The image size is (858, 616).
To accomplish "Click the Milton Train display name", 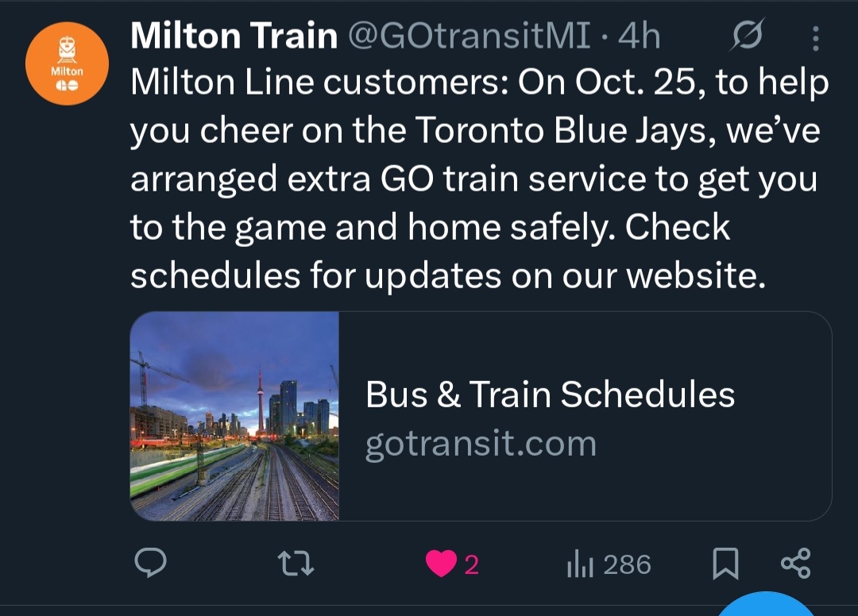I will (x=234, y=37).
